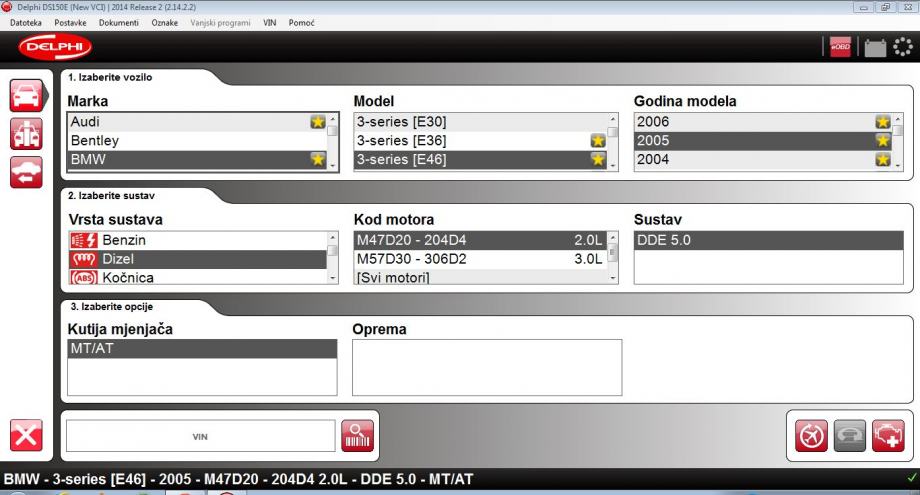Click scroll down arrow of Godina modela list
Screen dimensions: 920x495
click(x=898, y=165)
